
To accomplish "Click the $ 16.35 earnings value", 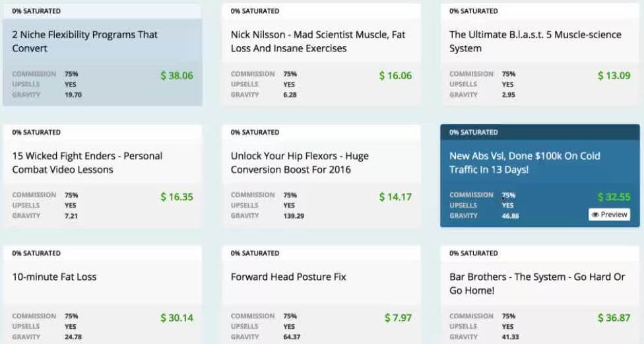I will pyautogui.click(x=177, y=197).
